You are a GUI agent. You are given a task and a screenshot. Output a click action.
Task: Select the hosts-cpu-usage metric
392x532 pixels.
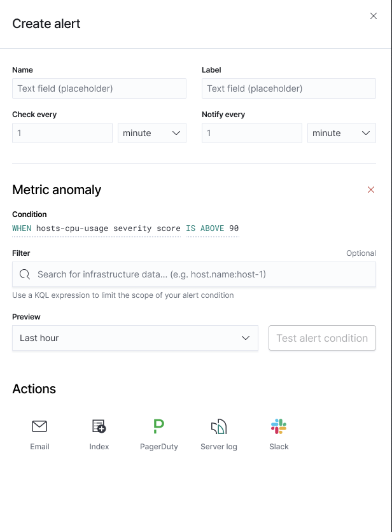[71, 228]
